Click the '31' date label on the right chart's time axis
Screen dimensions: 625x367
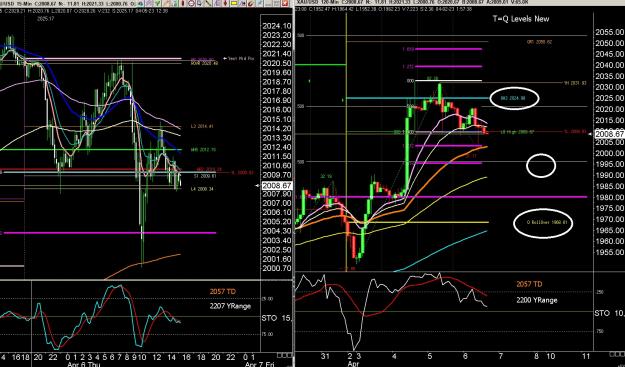click(x=326, y=356)
